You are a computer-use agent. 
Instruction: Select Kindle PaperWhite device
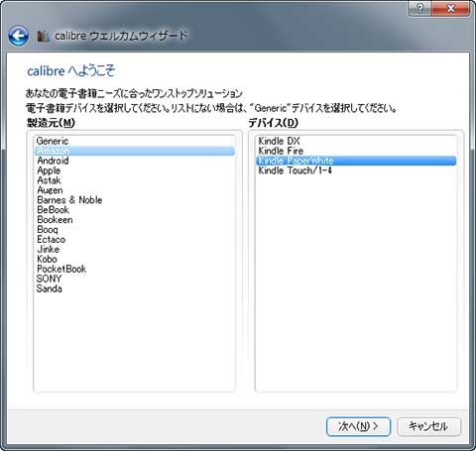(356, 161)
